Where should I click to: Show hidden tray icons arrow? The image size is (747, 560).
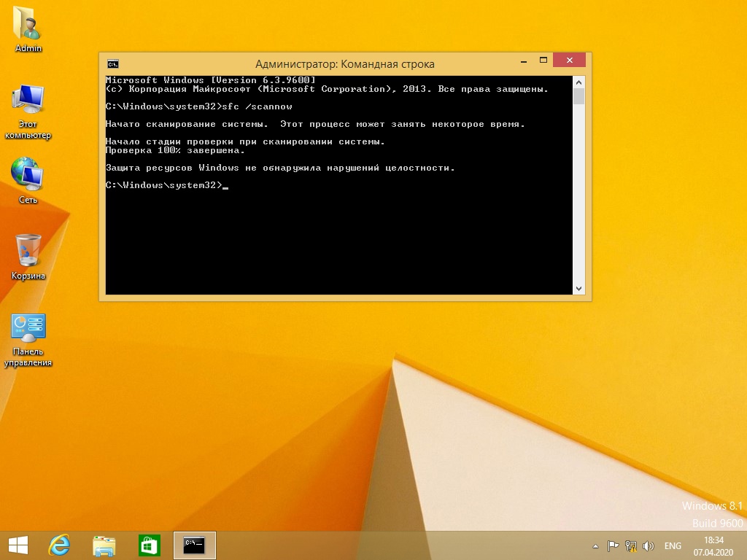pos(595,545)
